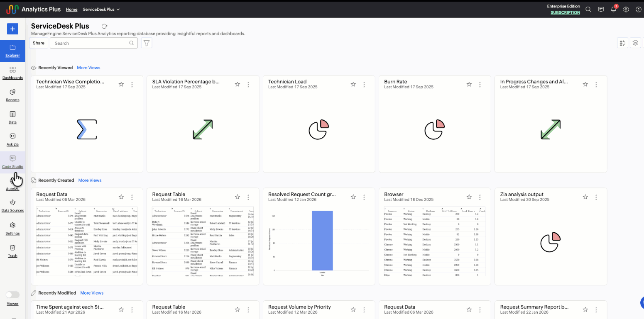Click More Views next to Recently Created
This screenshot has width=644, height=319.
pos(90,180)
